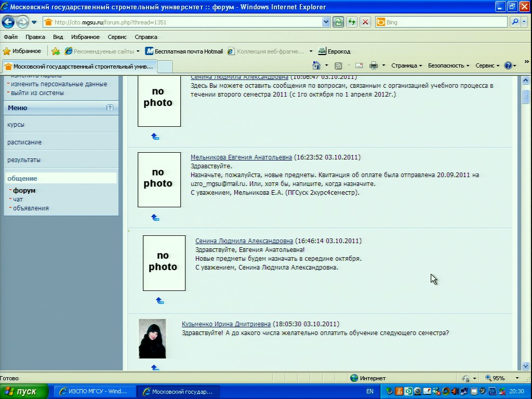Image resolution: width=532 pixels, height=399 pixels.
Task: Toggle the Compatibility View icon
Action: pyautogui.click(x=338, y=22)
